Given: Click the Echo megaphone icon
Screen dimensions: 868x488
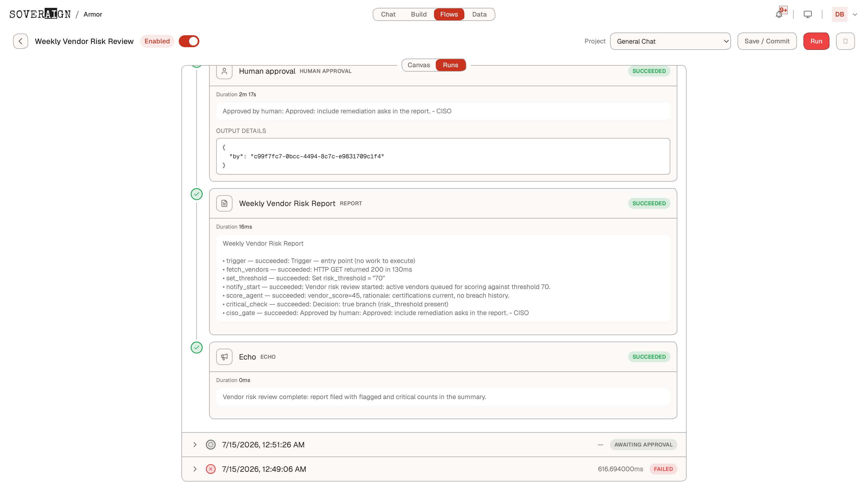Looking at the screenshot, I should pos(224,357).
